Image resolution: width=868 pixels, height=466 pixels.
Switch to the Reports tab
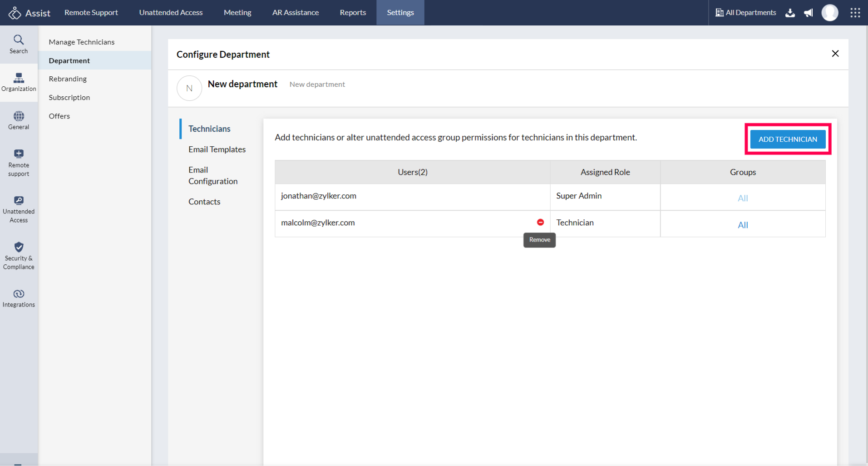352,13
